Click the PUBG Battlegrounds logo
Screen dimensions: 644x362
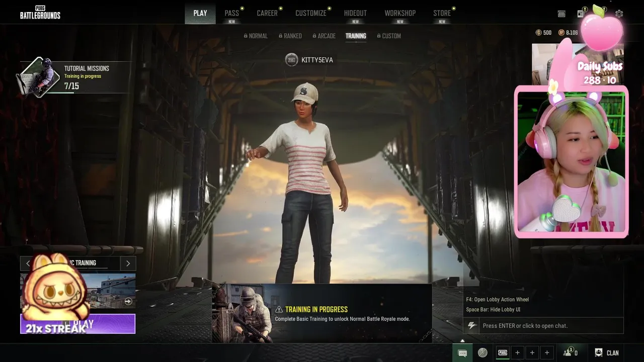coord(40,13)
